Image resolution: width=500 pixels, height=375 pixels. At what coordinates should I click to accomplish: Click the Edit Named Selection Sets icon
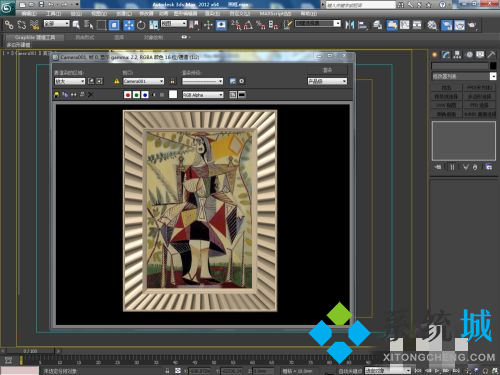(287, 25)
